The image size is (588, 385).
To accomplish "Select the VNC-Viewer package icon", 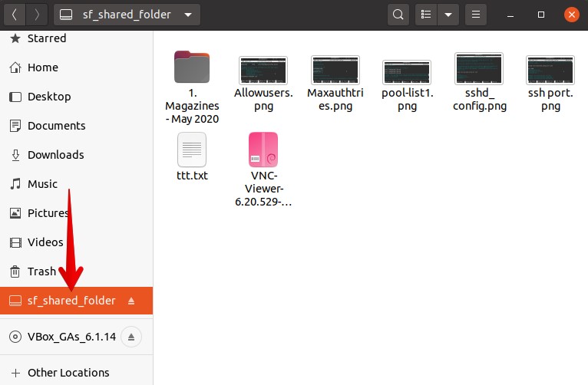I will point(263,150).
